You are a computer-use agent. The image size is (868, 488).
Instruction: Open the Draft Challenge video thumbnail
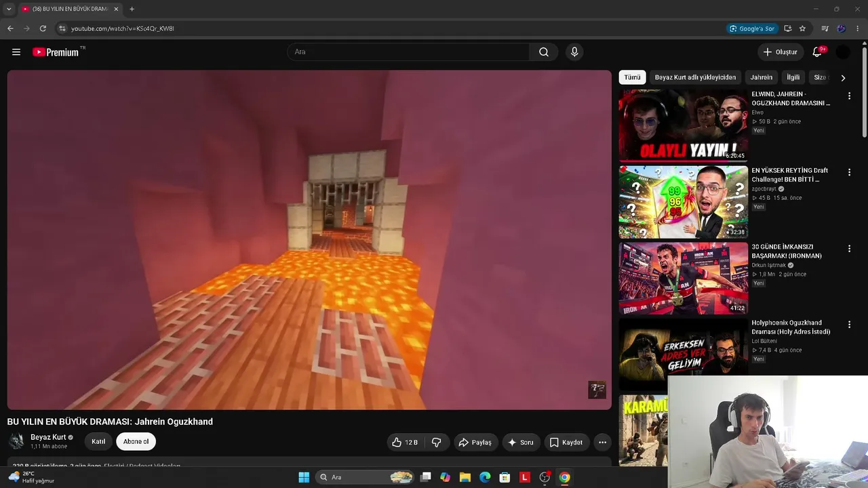[x=683, y=202]
